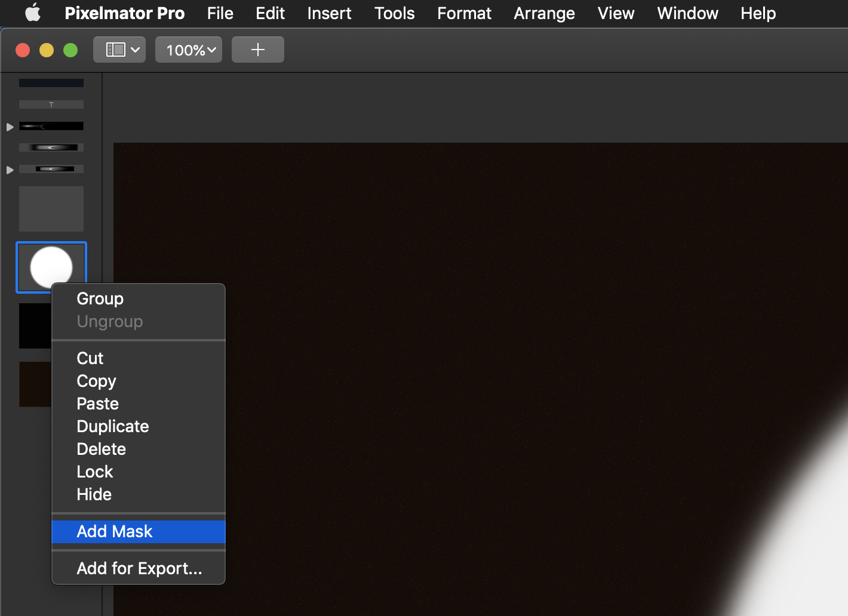Click the plus Add button in toolbar

click(x=258, y=50)
